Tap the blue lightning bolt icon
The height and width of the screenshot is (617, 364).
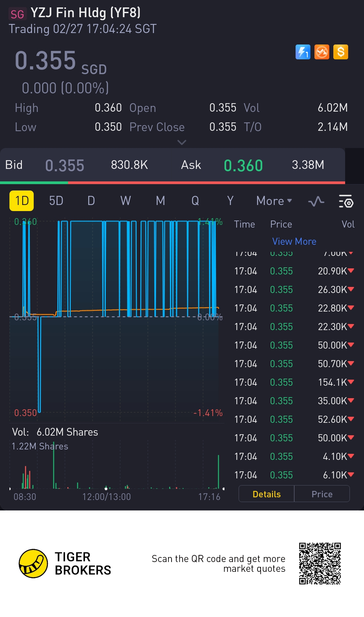(x=303, y=52)
